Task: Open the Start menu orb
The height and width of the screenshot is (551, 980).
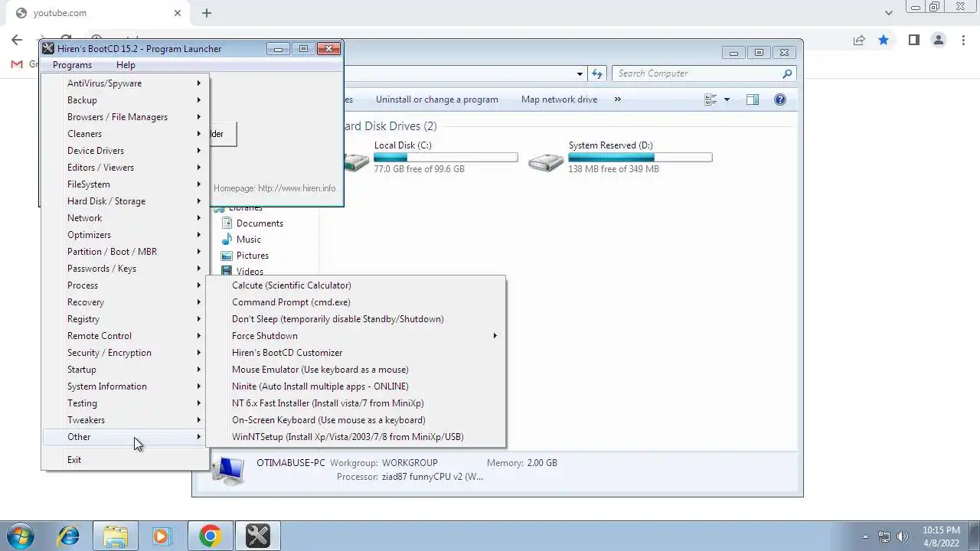Action: coord(21,536)
